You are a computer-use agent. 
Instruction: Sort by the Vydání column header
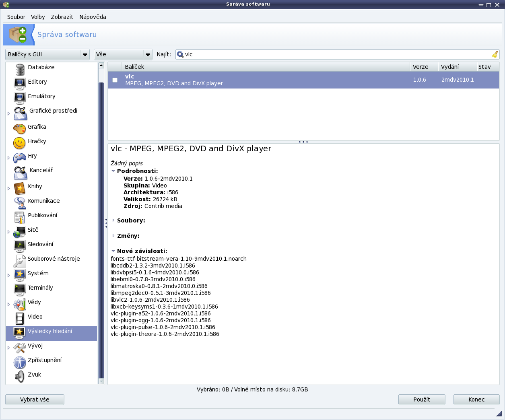tap(457, 67)
